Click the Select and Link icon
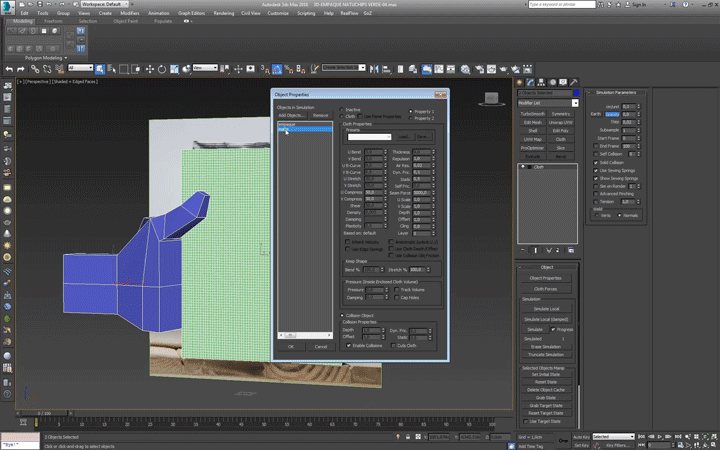 coord(33,68)
